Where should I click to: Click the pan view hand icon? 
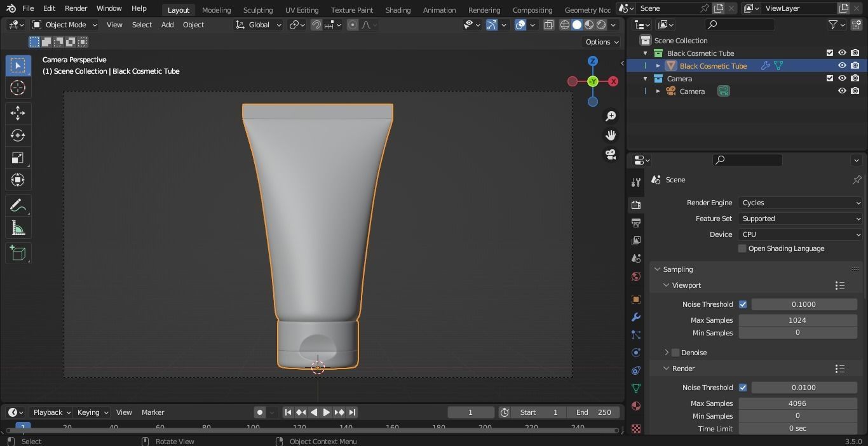(611, 135)
